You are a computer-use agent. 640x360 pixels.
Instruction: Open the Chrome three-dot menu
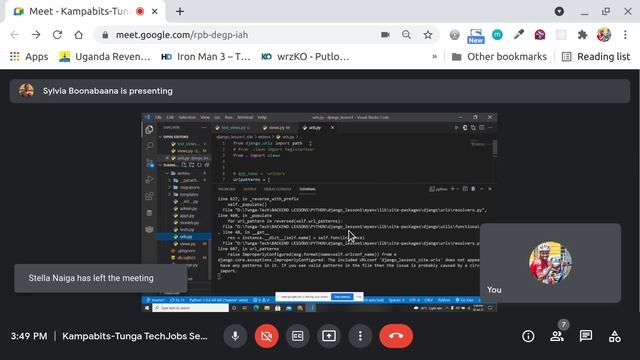[625, 35]
